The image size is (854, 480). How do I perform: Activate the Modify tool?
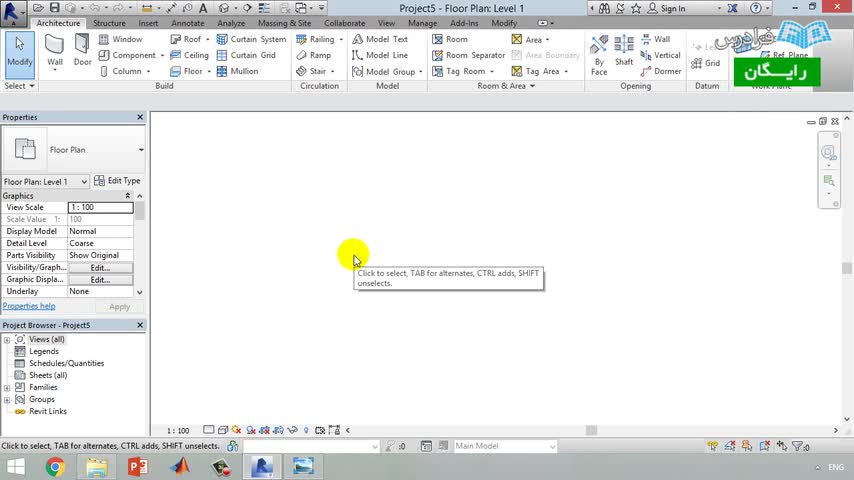(20, 53)
